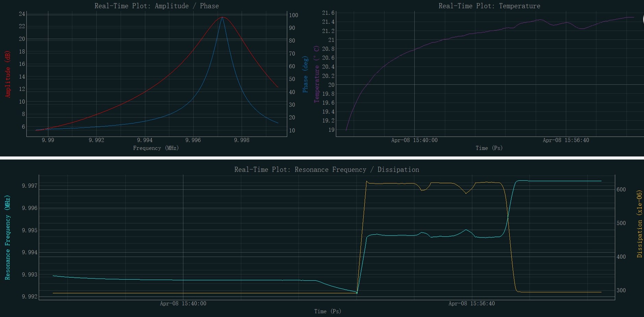Select the purple Temperature (°C) axis label
644x317 pixels.
click(x=316, y=74)
